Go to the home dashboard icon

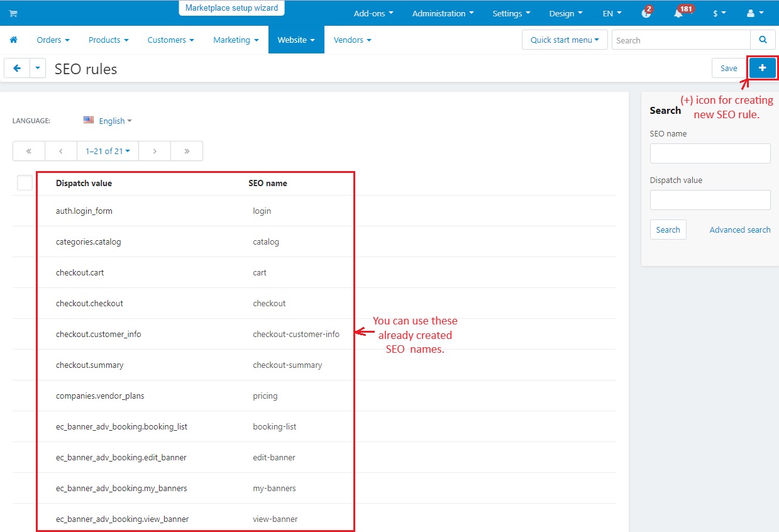13,40
